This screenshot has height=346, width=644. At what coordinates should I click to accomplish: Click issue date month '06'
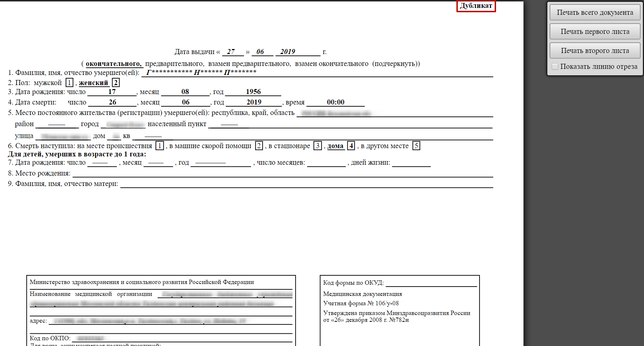click(260, 52)
